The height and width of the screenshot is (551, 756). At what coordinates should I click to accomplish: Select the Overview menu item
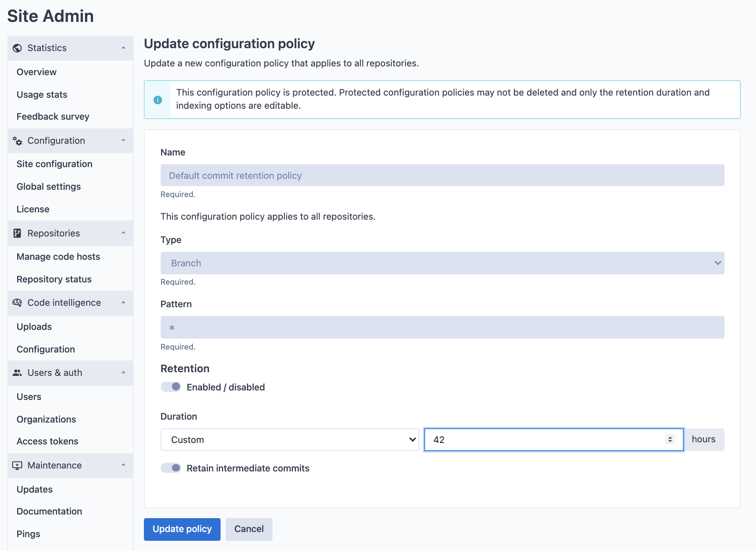click(37, 72)
